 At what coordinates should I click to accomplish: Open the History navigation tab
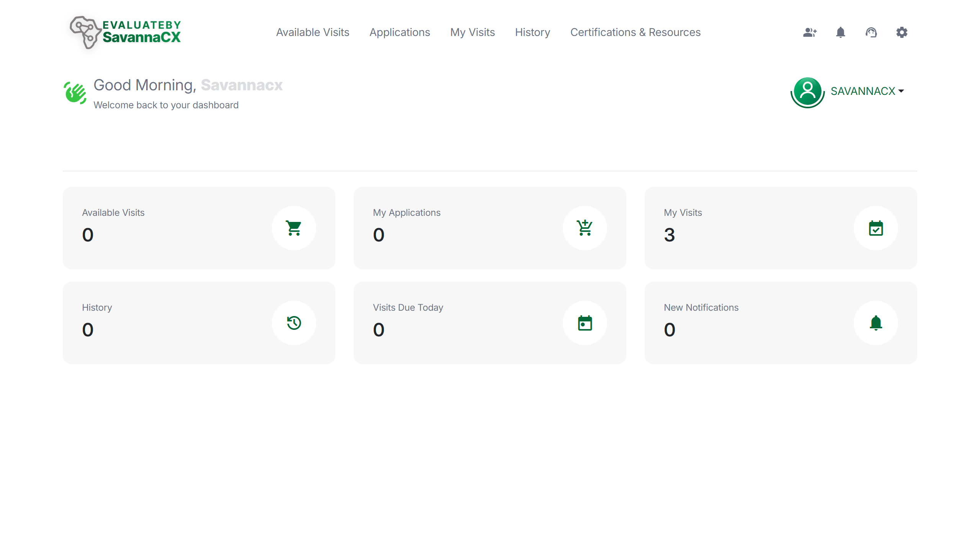point(532,32)
